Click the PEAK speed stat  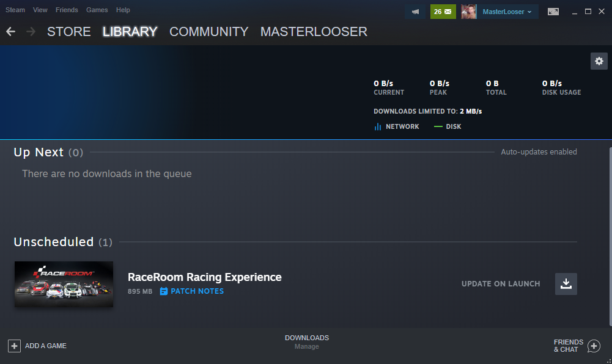click(440, 88)
